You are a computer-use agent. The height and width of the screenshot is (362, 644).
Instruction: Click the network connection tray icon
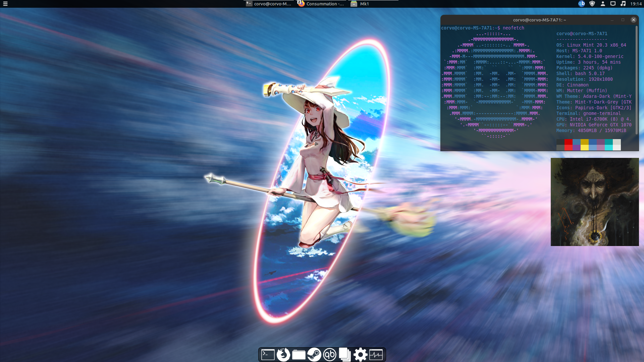pyautogui.click(x=613, y=4)
